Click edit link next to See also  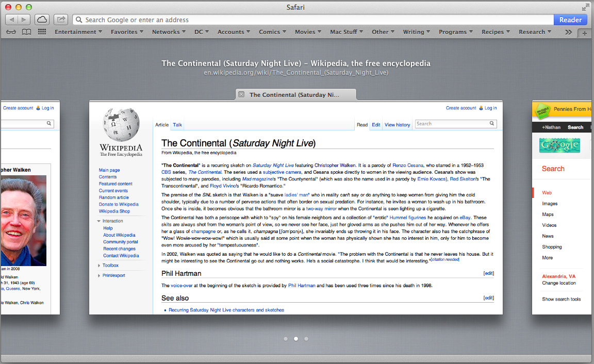pos(488,297)
